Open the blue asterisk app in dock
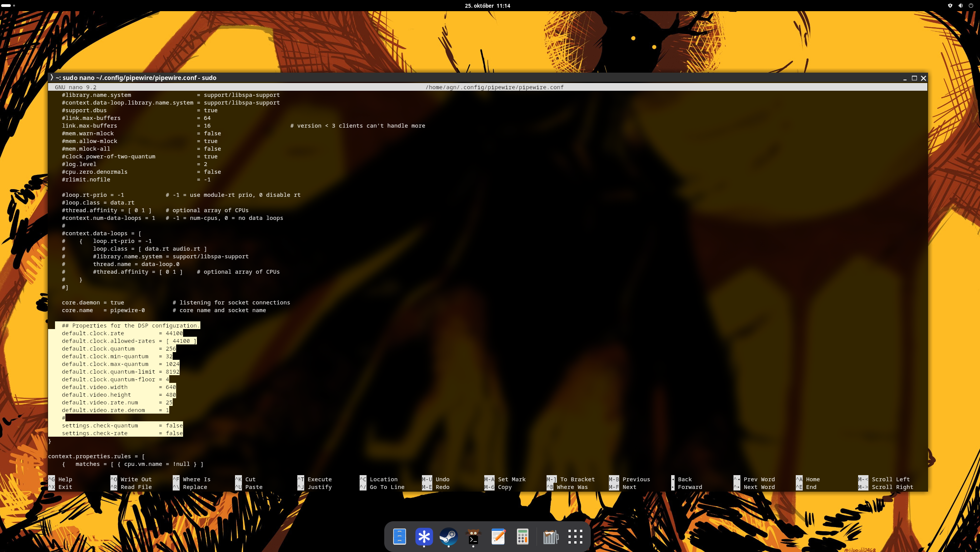 (x=424, y=537)
